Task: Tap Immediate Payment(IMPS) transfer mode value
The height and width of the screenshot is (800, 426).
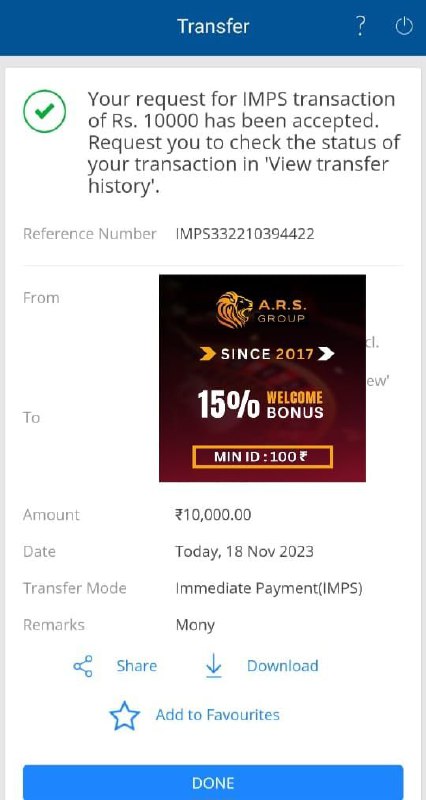Action: (269, 588)
